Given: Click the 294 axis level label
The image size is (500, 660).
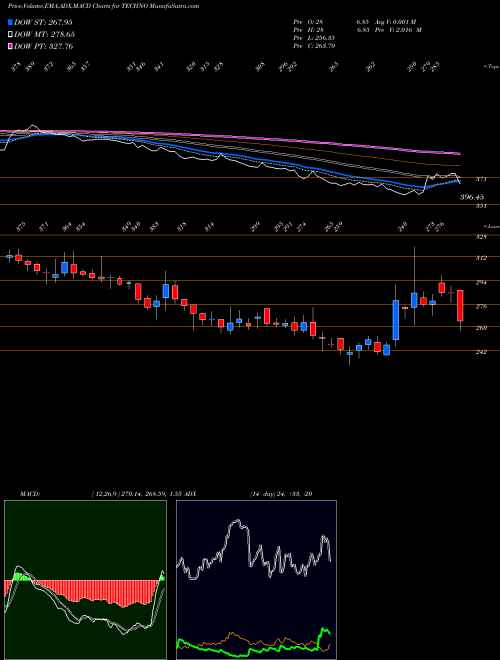Looking at the screenshot, I should 481,282.
